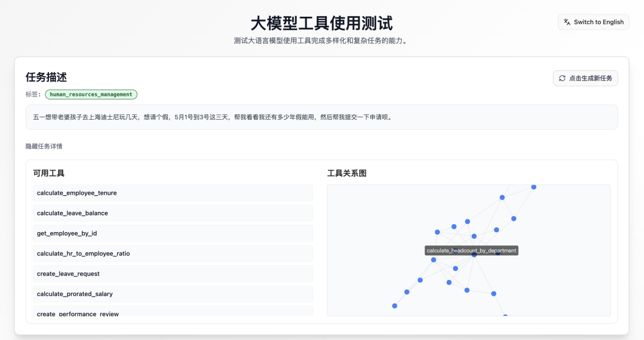Click the Switch to English button

(x=593, y=22)
